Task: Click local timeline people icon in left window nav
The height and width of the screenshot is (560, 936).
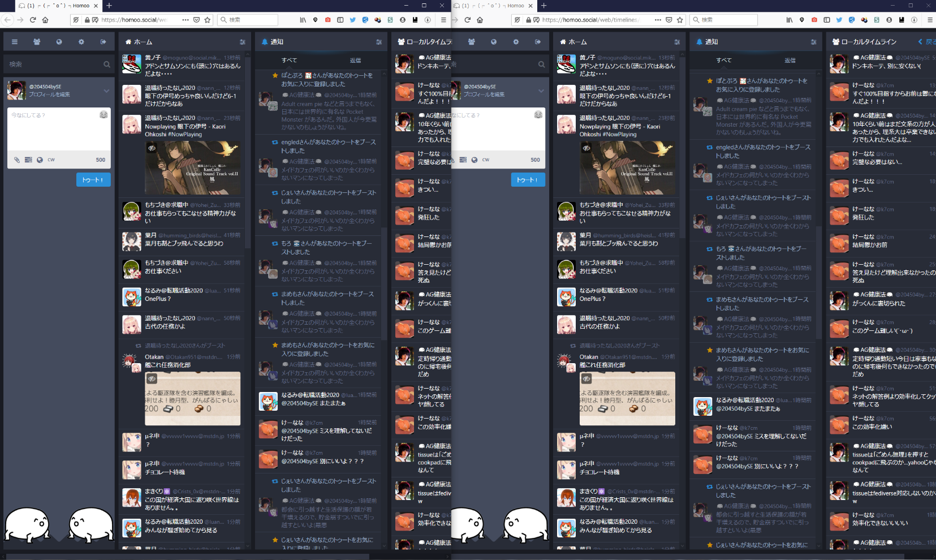Action: pos(37,42)
